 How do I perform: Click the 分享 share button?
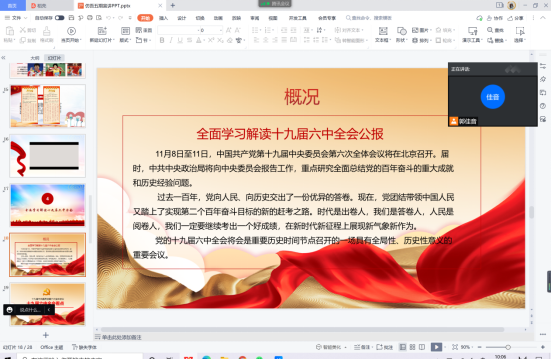pos(515,18)
